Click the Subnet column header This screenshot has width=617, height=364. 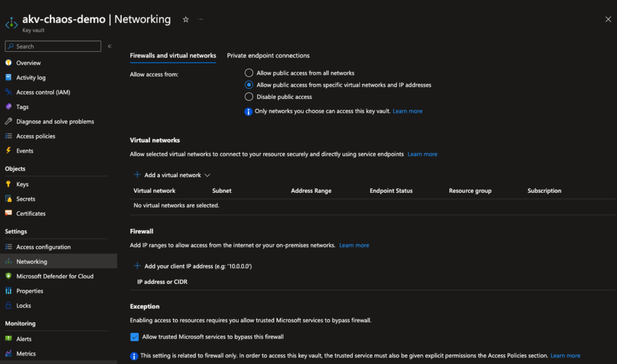pos(222,190)
